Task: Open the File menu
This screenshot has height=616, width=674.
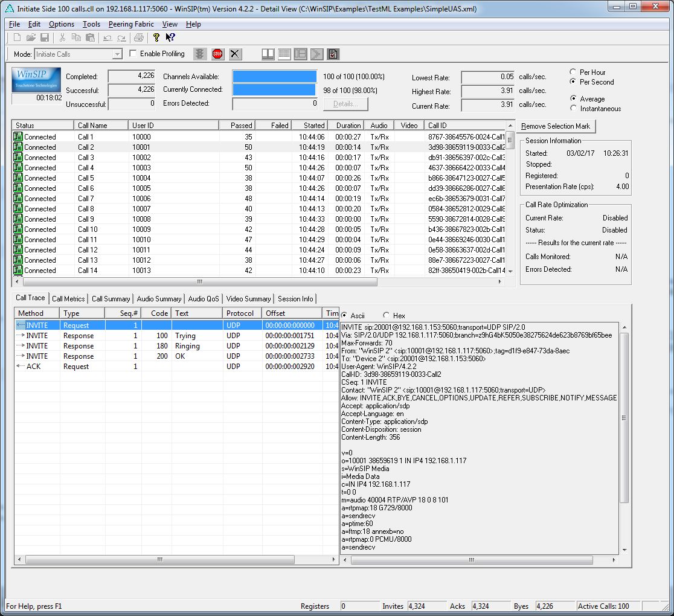Action: [14, 24]
